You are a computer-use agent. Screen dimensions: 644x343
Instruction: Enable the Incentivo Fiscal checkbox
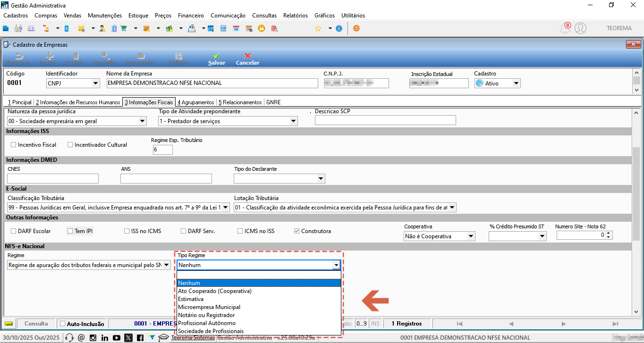click(x=13, y=145)
